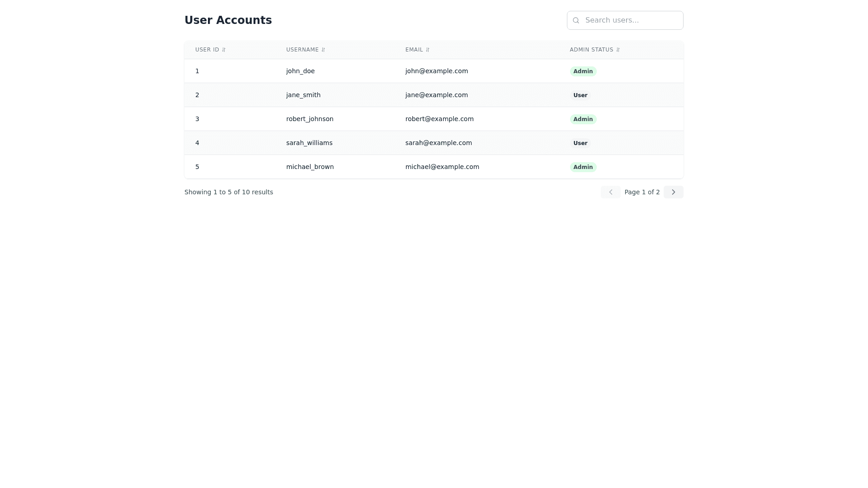This screenshot has height=488, width=868.
Task: Select the row with User ID 3
Action: [197, 119]
